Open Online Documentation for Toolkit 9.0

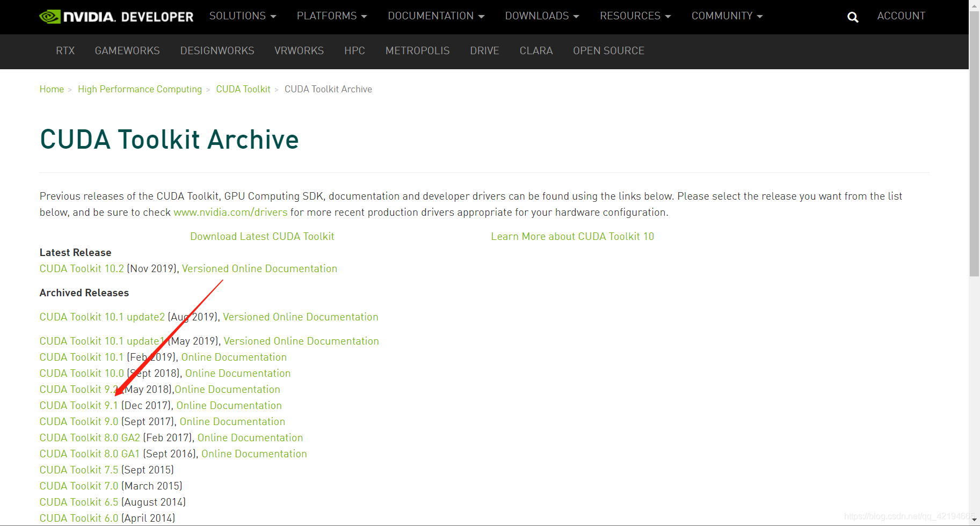[x=233, y=421]
